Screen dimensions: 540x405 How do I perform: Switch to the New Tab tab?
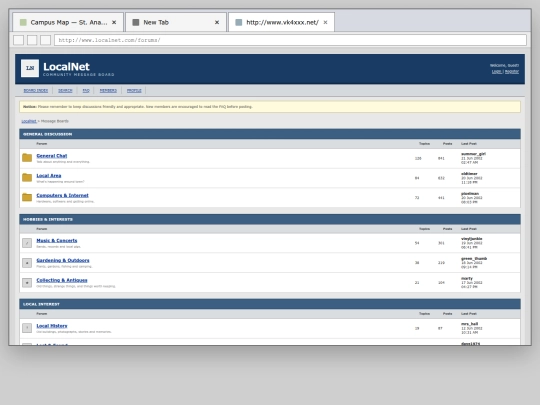click(x=176, y=22)
